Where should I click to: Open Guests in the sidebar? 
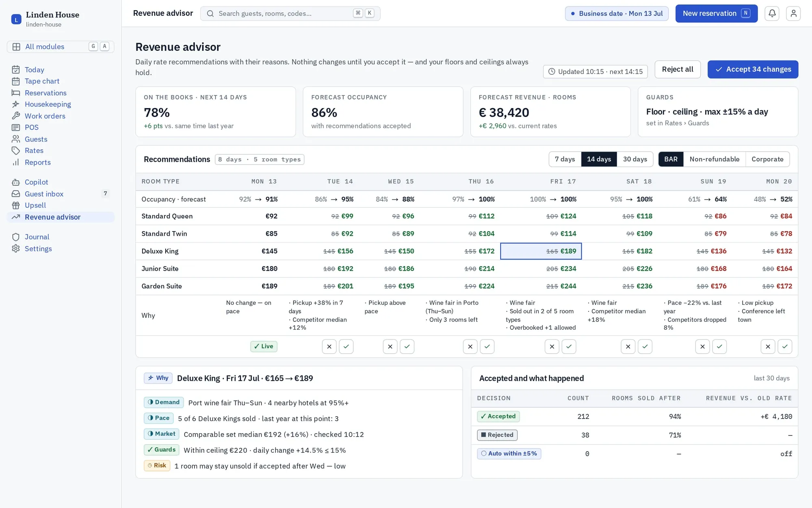pos(60,139)
